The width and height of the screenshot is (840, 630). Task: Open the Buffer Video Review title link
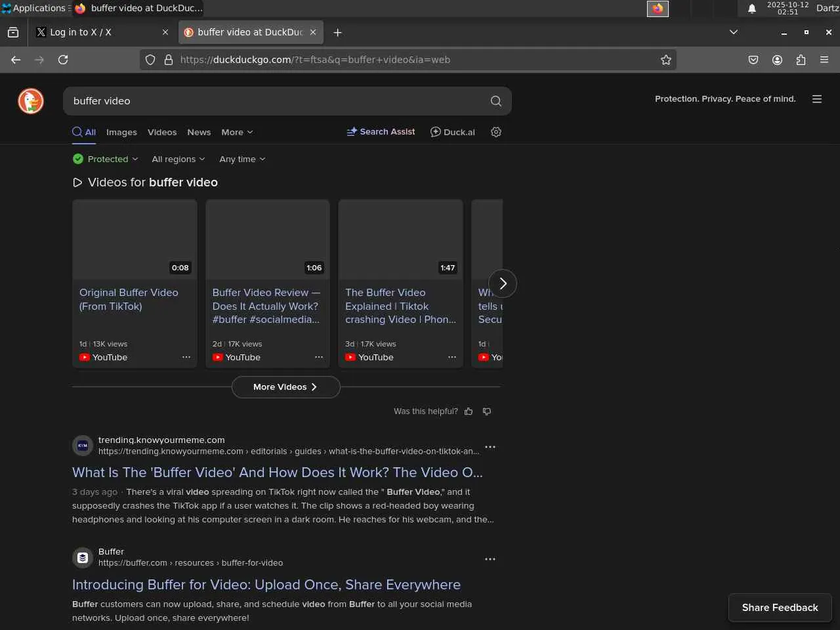click(x=266, y=306)
